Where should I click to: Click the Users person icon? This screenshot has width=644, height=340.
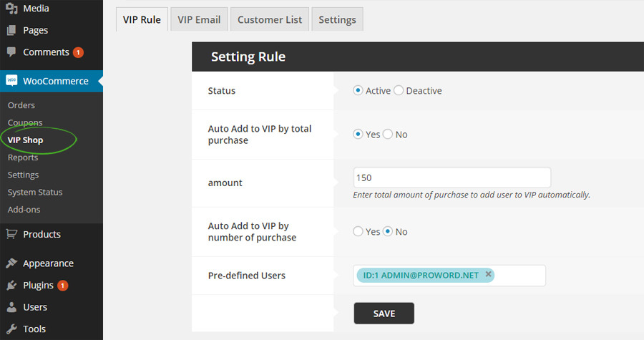pyautogui.click(x=11, y=307)
